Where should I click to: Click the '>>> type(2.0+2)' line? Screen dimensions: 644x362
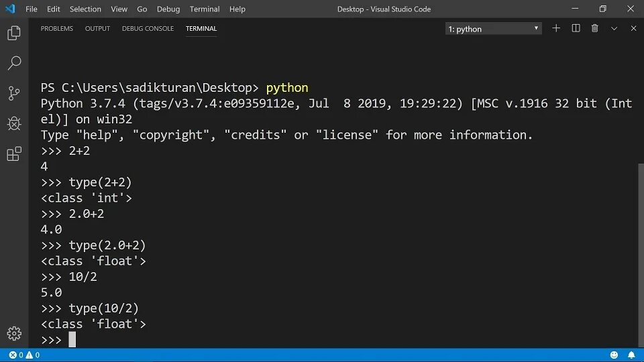(x=93, y=245)
